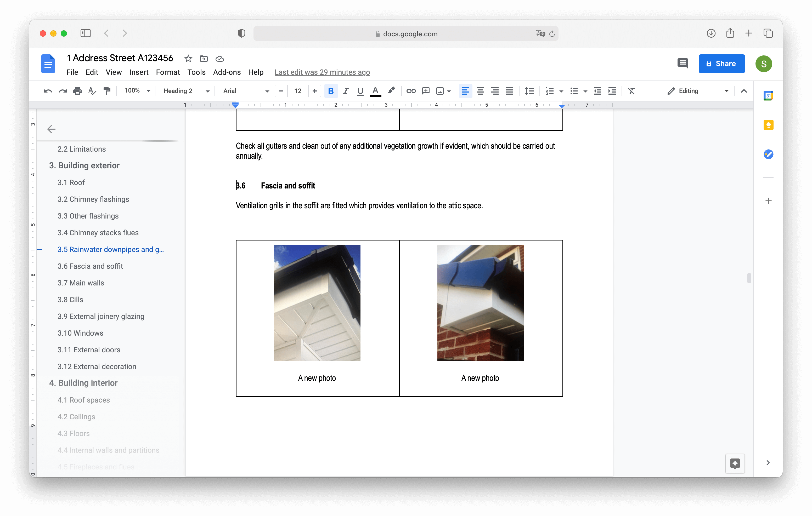Viewport: 812px width, 516px height.
Task: Open the Edit menu
Action: point(92,72)
